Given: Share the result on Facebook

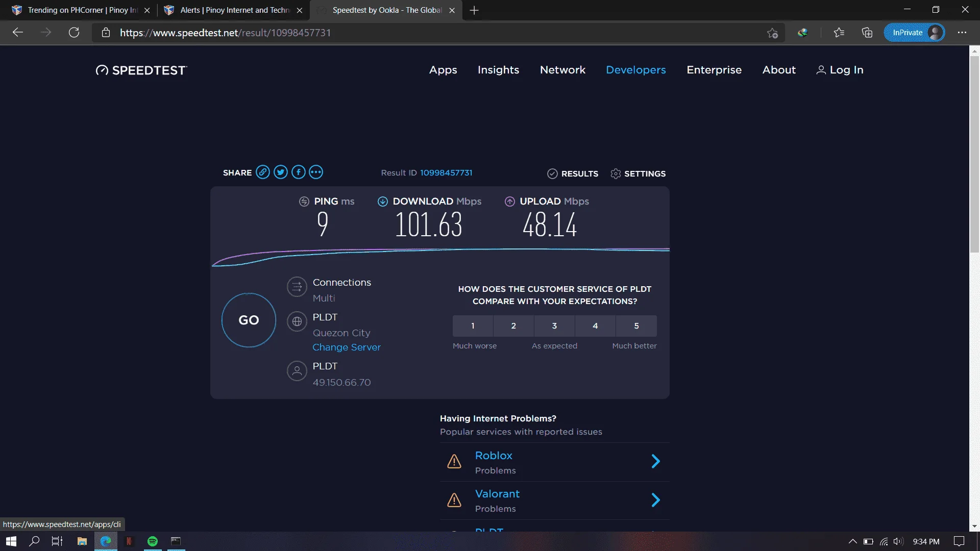Looking at the screenshot, I should pos(299,172).
